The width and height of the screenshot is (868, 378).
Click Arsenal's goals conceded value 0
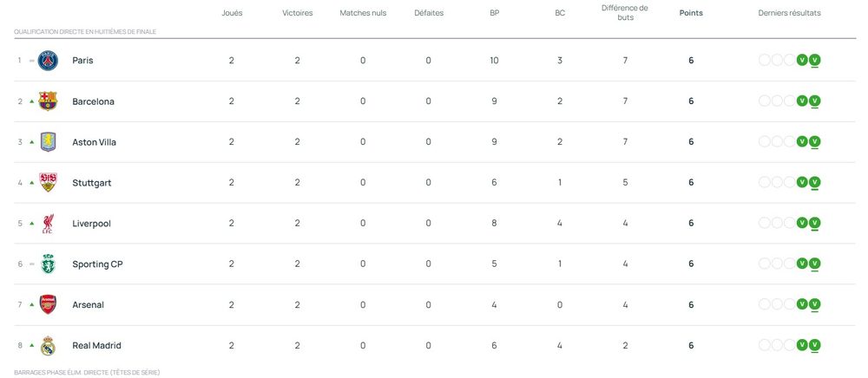point(560,305)
